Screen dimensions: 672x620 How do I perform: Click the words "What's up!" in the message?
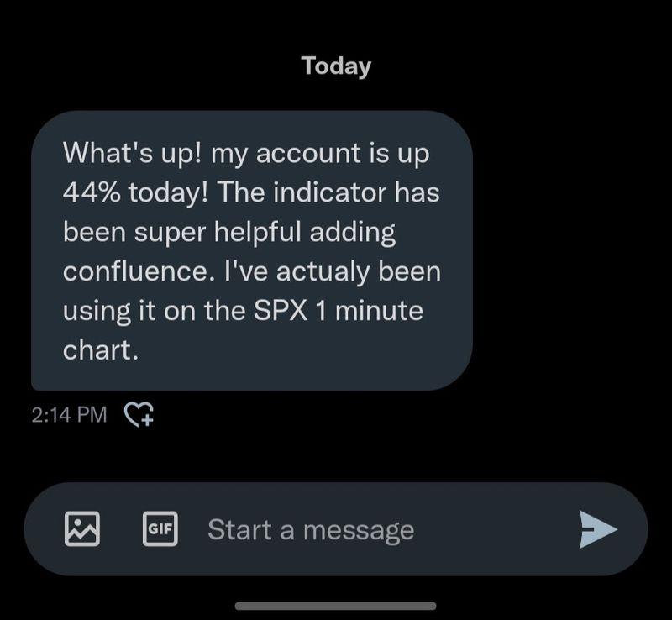[x=130, y=155]
